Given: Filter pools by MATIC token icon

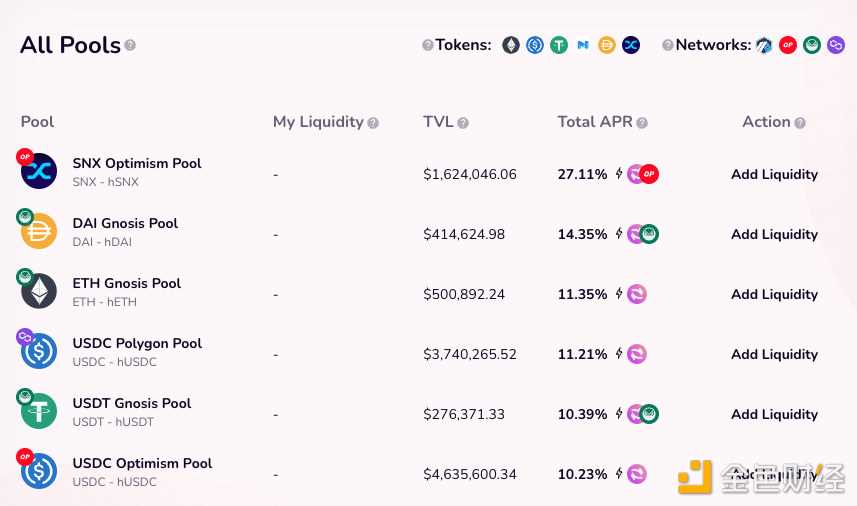Looking at the screenshot, I should [583, 45].
